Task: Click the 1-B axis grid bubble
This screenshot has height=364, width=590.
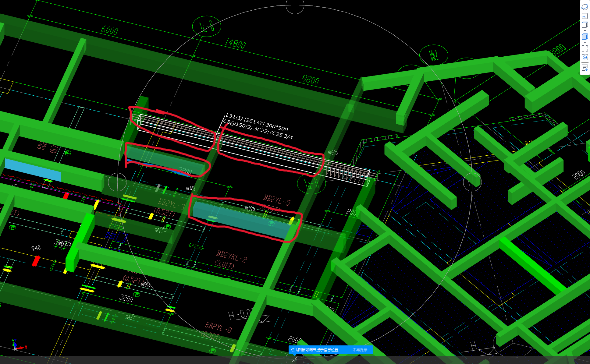Action: pos(207,27)
